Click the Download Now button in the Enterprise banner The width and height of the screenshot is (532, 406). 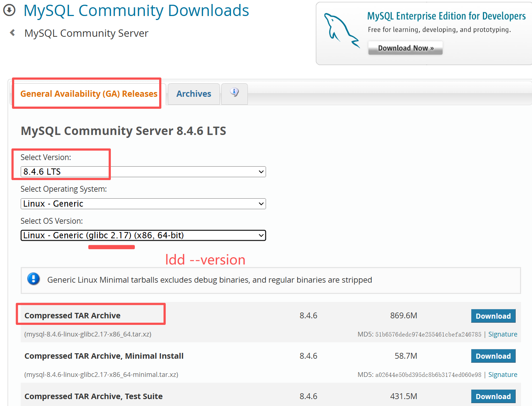(406, 48)
